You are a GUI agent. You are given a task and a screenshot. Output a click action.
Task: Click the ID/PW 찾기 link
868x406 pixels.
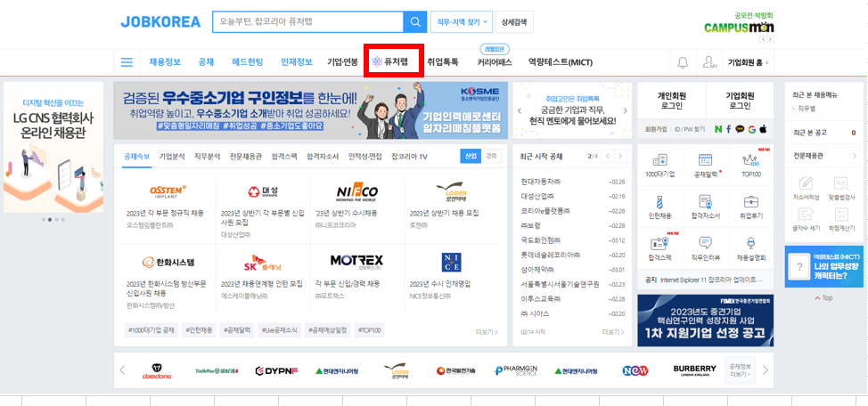[689, 129]
